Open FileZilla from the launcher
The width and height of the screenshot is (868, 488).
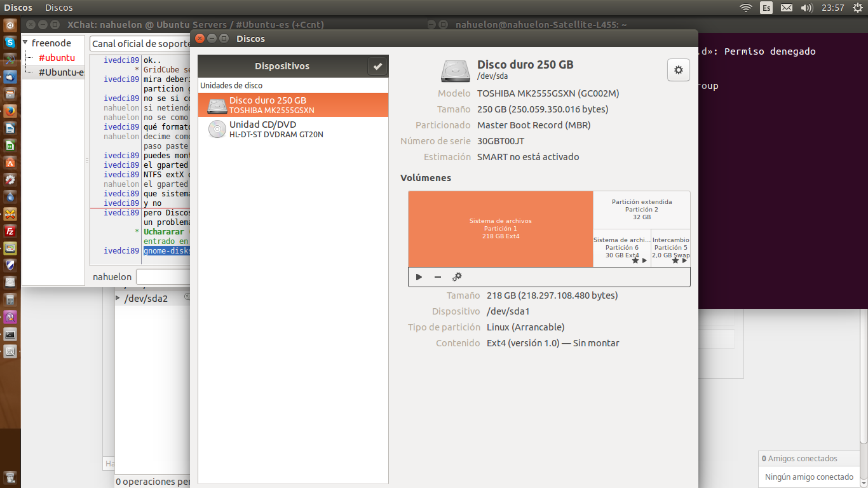(x=10, y=231)
